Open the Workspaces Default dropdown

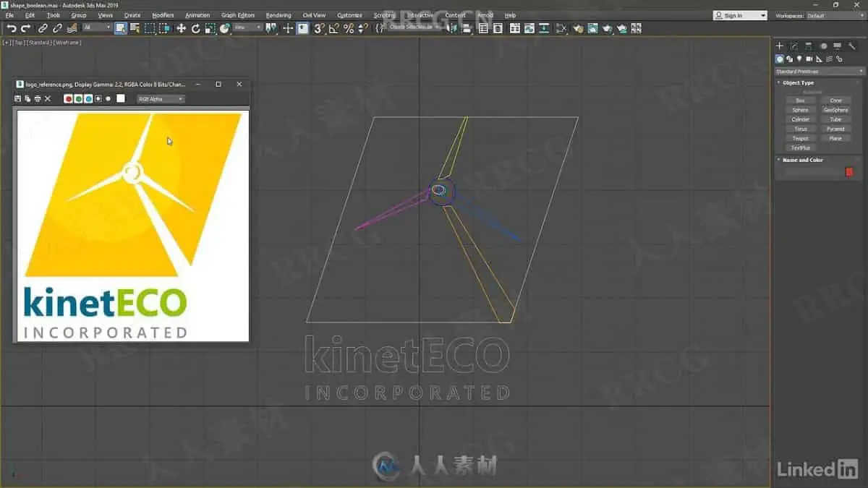click(835, 15)
